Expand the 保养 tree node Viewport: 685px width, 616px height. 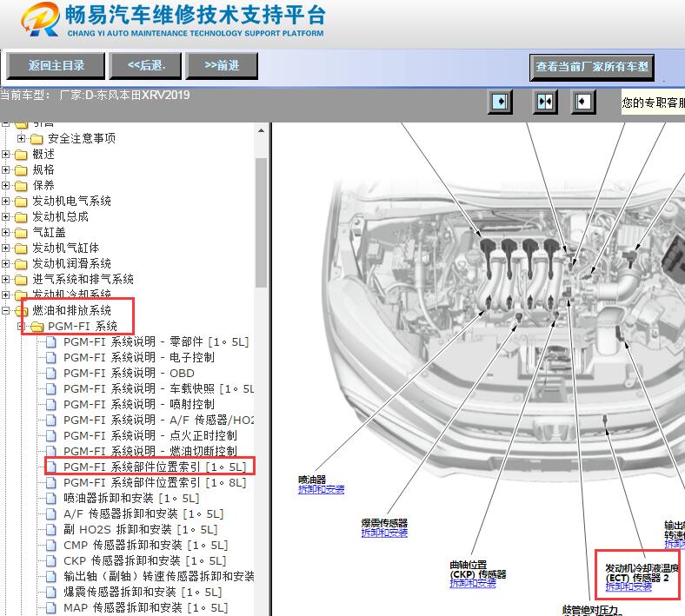point(6,186)
